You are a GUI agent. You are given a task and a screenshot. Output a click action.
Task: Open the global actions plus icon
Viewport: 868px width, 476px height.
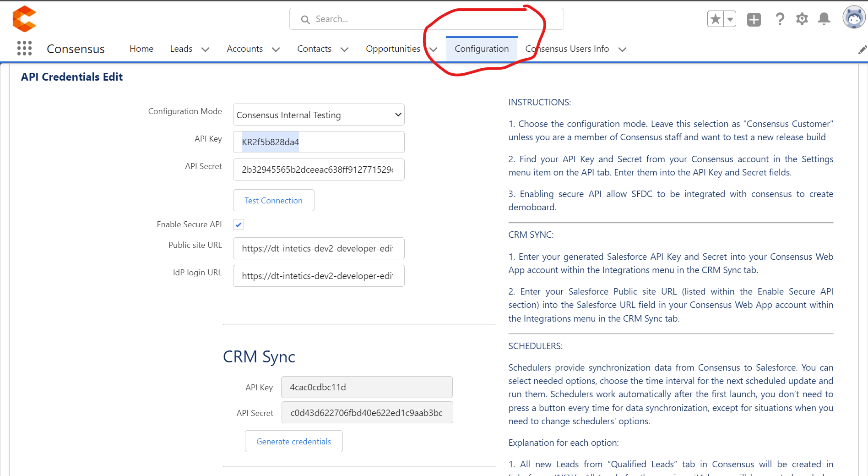pyautogui.click(x=754, y=19)
